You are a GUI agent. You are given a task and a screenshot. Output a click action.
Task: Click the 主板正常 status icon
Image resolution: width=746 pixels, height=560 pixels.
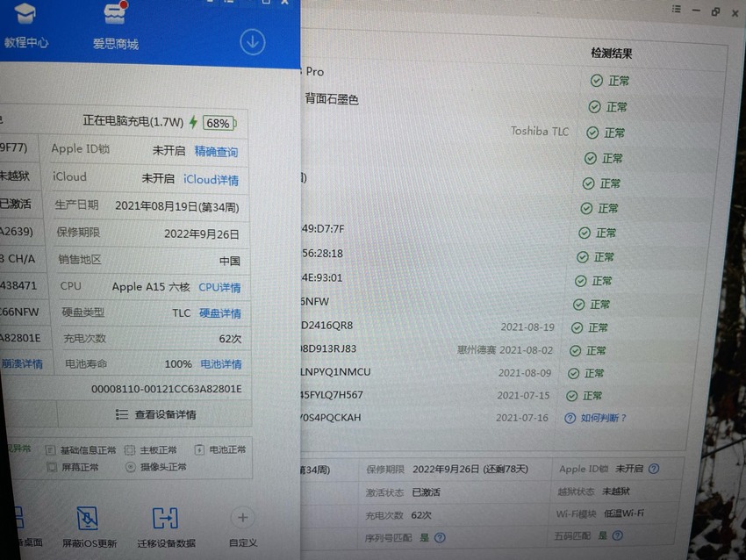(x=129, y=449)
